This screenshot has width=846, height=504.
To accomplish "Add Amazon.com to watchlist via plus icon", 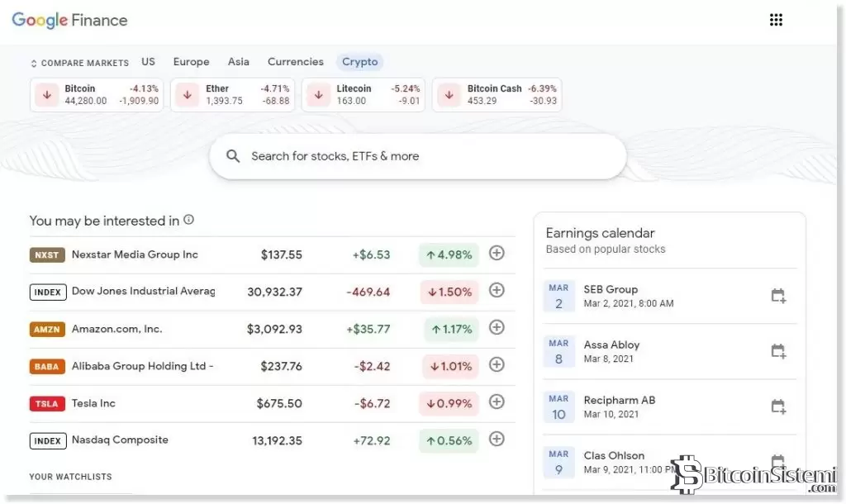I will (497, 328).
